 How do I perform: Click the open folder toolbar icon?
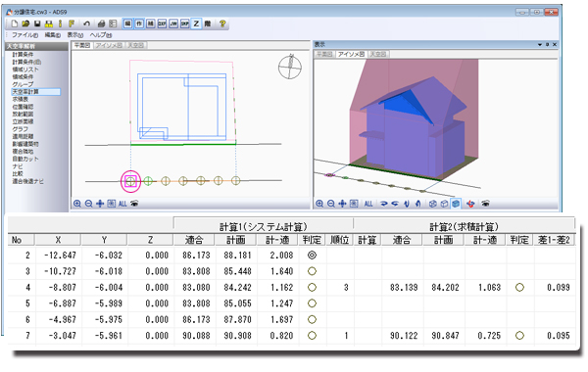(25, 23)
